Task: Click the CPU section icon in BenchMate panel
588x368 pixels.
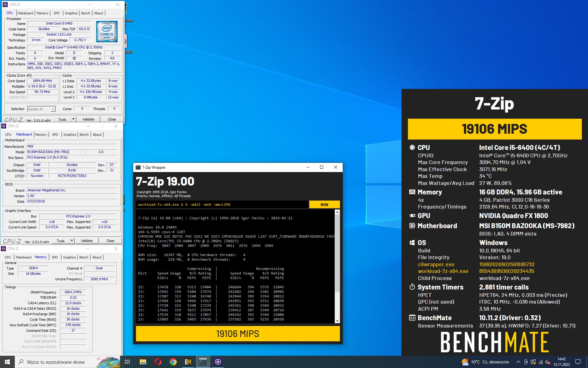Action: click(412, 148)
